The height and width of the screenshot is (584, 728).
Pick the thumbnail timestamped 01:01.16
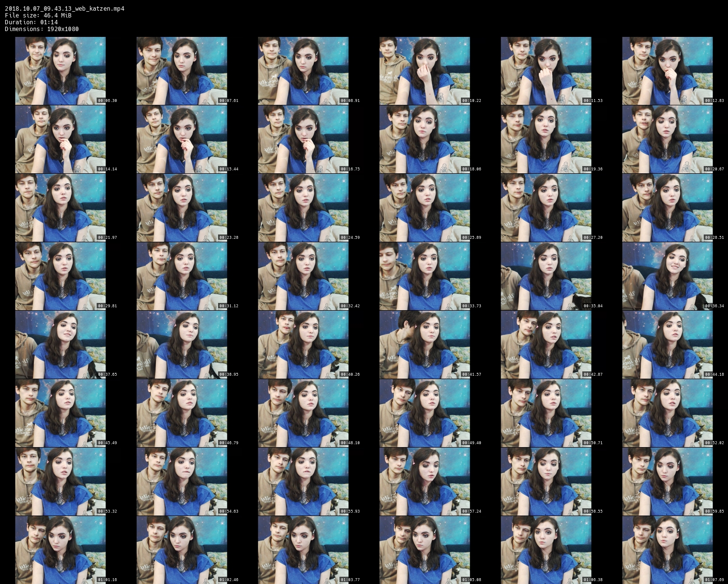(60, 550)
